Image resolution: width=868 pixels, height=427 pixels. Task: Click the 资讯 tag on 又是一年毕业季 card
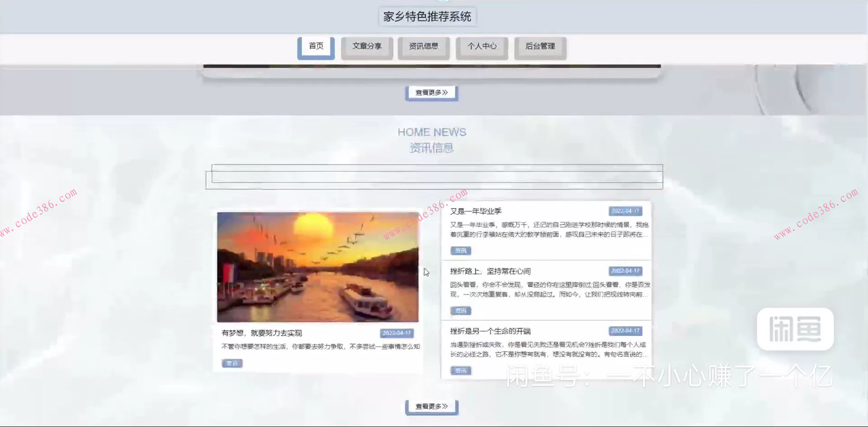click(x=460, y=250)
